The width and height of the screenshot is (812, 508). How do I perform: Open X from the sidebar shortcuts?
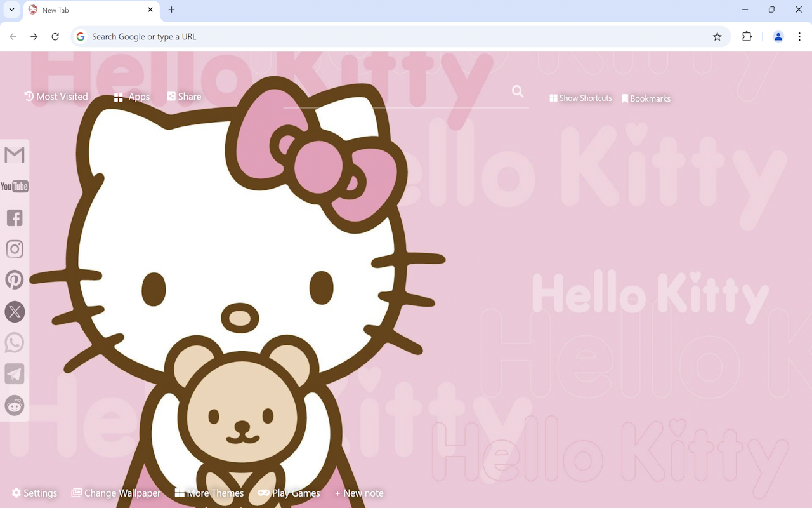click(14, 311)
